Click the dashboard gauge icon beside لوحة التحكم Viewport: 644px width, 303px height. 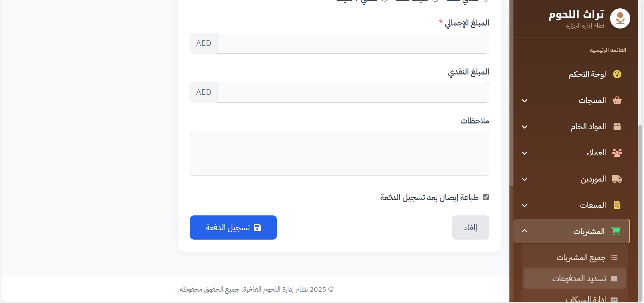(617, 74)
